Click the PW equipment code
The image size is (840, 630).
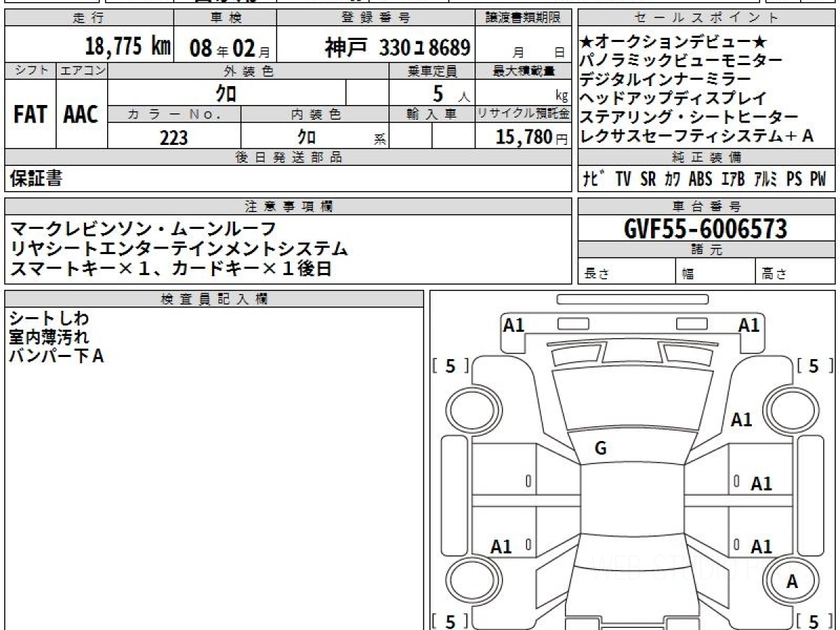(818, 179)
